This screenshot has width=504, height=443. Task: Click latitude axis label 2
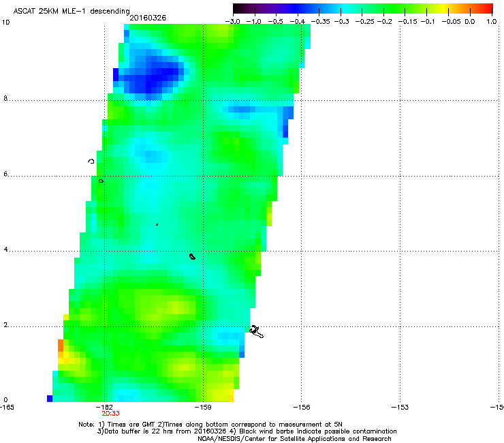(x=5, y=325)
